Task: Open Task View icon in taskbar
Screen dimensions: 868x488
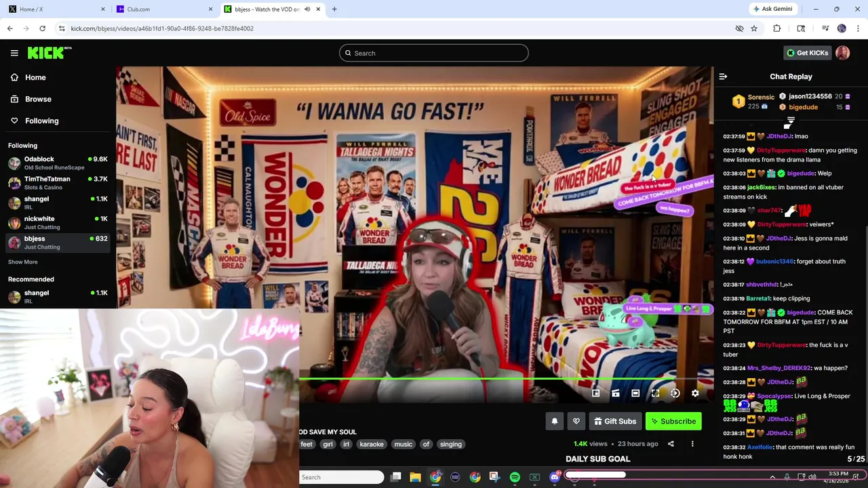Action: click(x=396, y=477)
